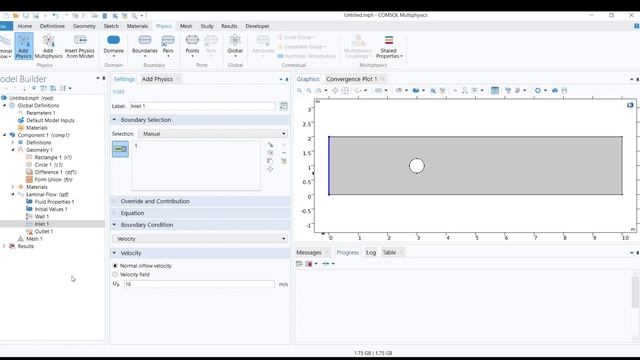The height and width of the screenshot is (360, 640).
Task: Click the zoom to selection icon
Action: [x=270, y=169]
